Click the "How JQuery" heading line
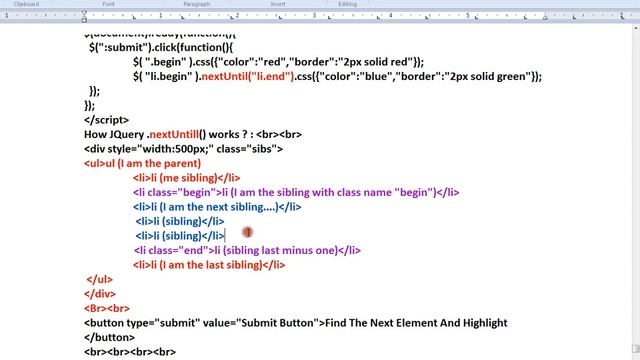 click(193, 134)
